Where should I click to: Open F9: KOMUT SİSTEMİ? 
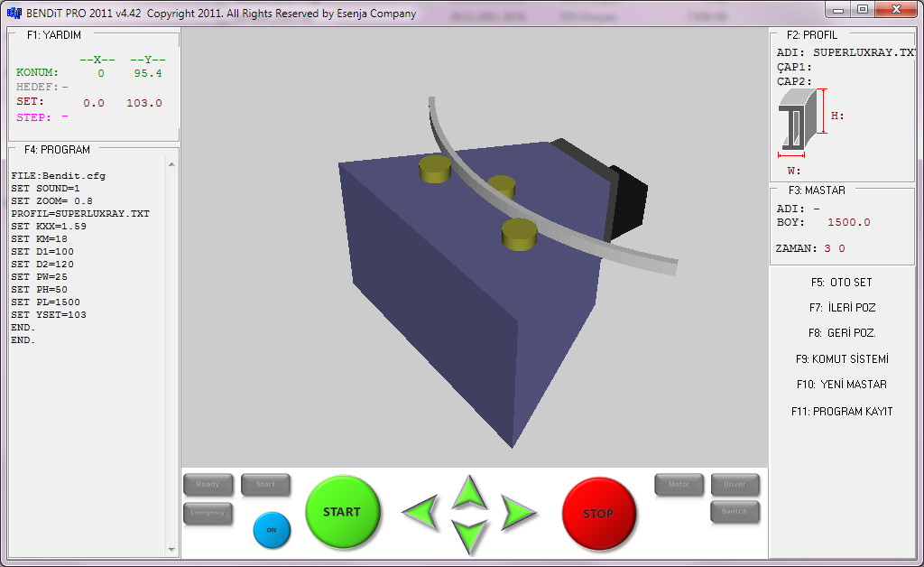tap(841, 359)
